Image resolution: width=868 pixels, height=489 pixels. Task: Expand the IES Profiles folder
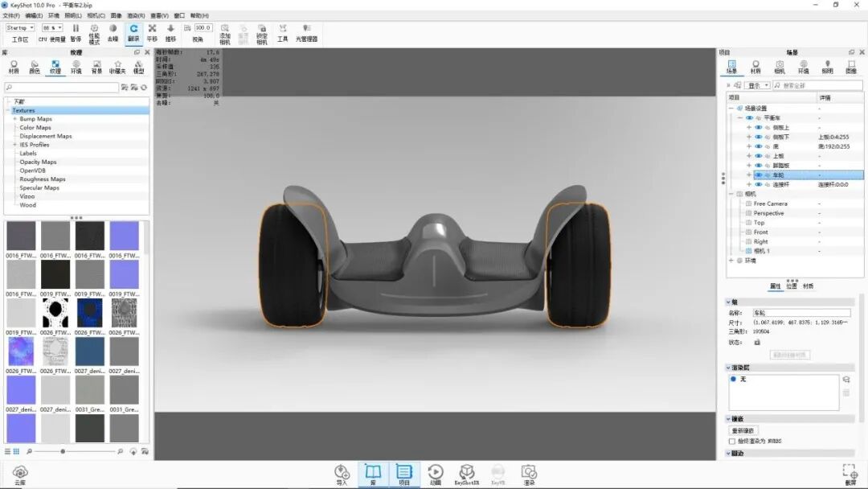pos(15,145)
